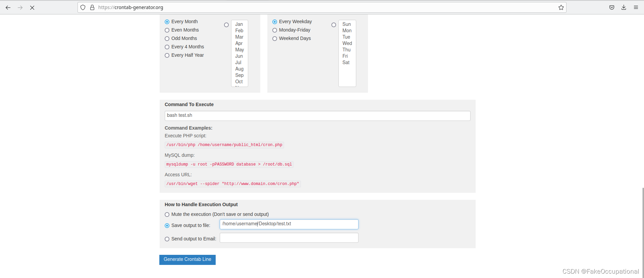Select Save output to file option

pyautogui.click(x=167, y=226)
